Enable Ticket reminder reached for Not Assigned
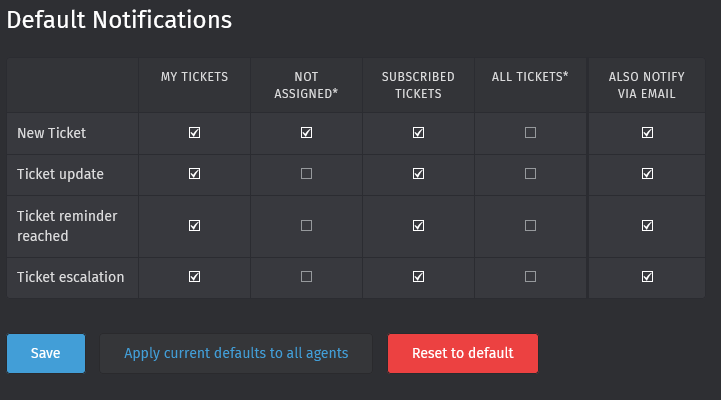Viewport: 721px width, 400px height. point(306,225)
